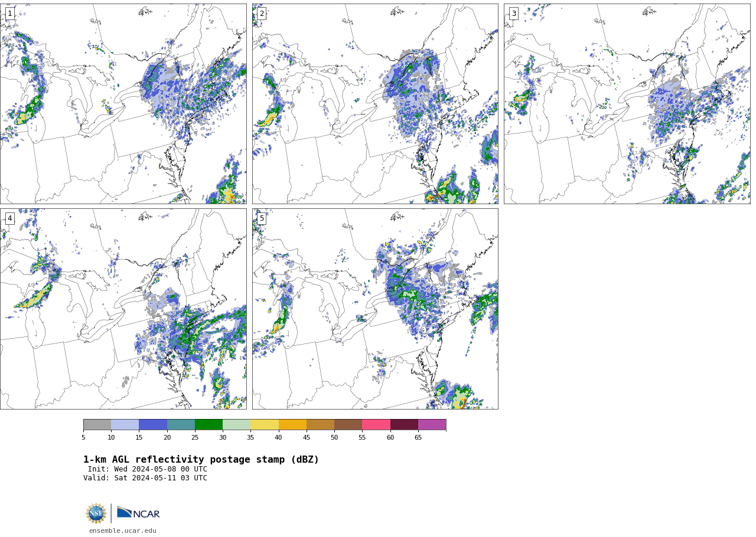The image size is (756, 537).
Task: Click the pink 55-60 dBZ swatch
Action: tap(376, 425)
